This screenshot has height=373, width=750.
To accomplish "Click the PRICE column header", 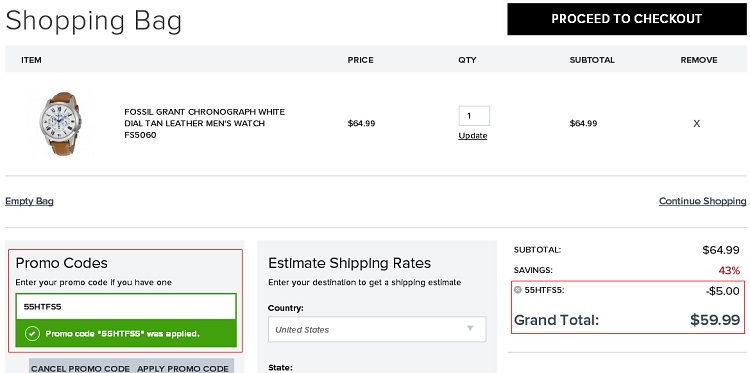I will click(361, 60).
